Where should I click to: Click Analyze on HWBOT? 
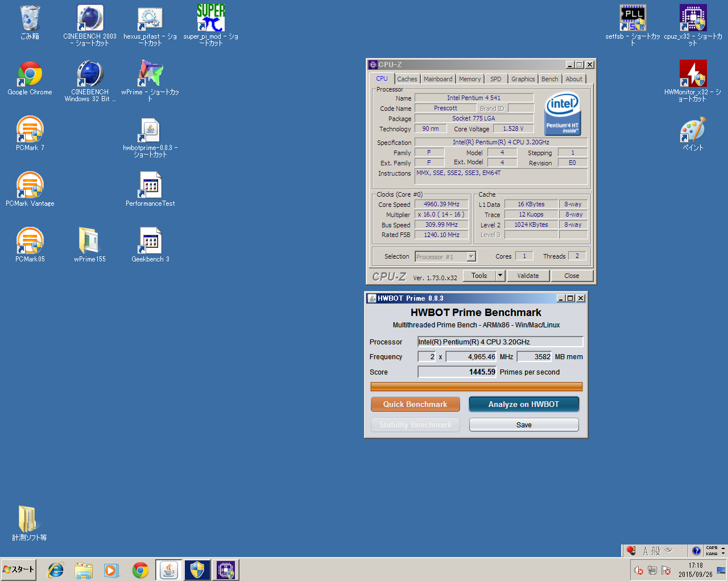click(x=524, y=404)
